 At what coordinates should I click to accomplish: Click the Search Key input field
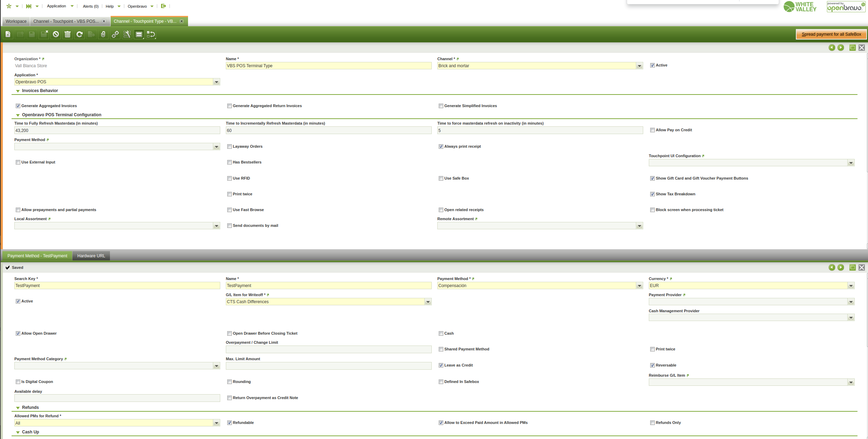pyautogui.click(x=117, y=286)
